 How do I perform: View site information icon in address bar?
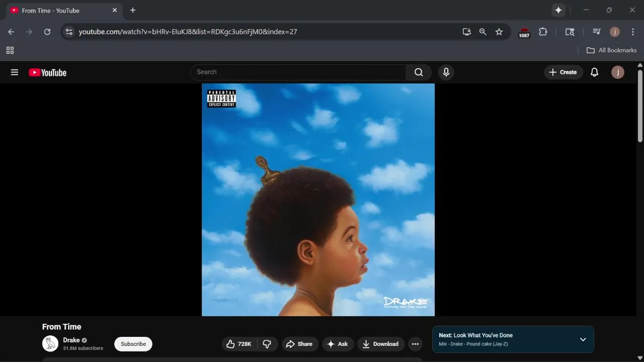click(x=69, y=32)
